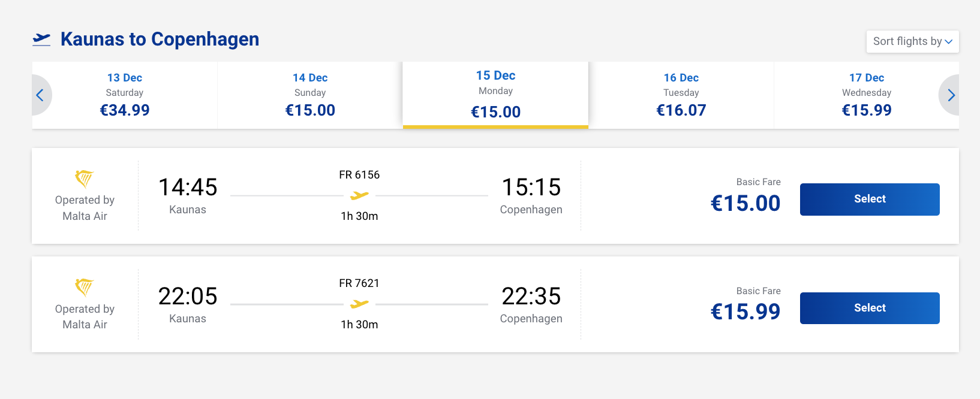Screen dimensions: 980x399
Task: Select the 22:05 flight at €15.99
Action: click(x=869, y=308)
